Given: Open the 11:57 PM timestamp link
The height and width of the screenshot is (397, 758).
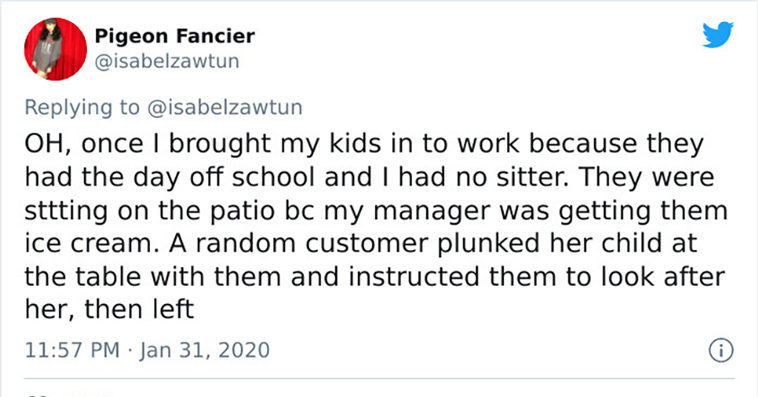Looking at the screenshot, I should click(x=72, y=350).
